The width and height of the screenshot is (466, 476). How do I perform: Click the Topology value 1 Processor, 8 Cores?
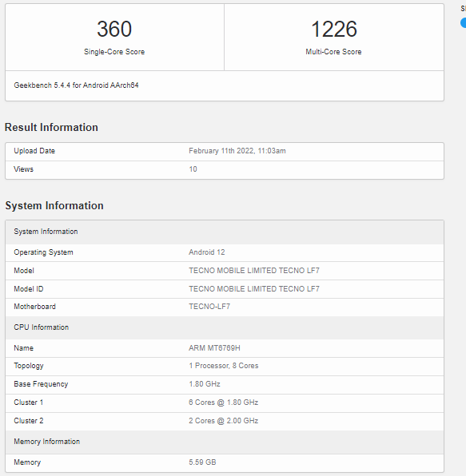click(x=224, y=366)
